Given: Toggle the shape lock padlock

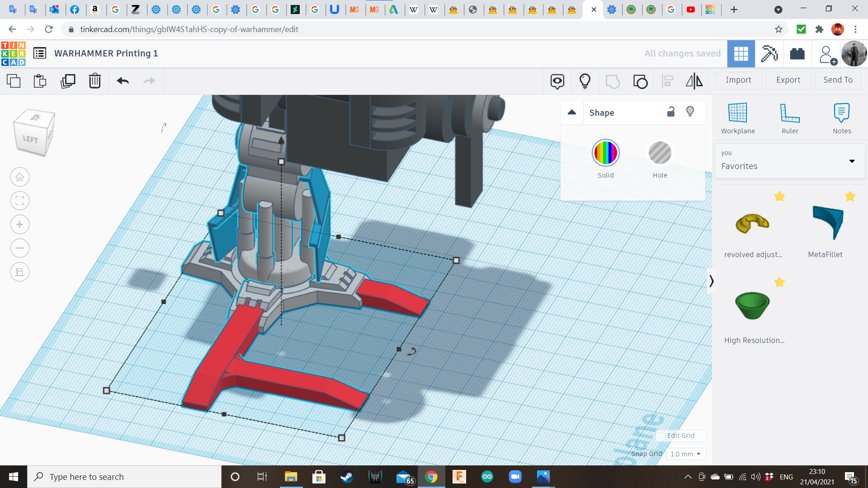Looking at the screenshot, I should 671,112.
